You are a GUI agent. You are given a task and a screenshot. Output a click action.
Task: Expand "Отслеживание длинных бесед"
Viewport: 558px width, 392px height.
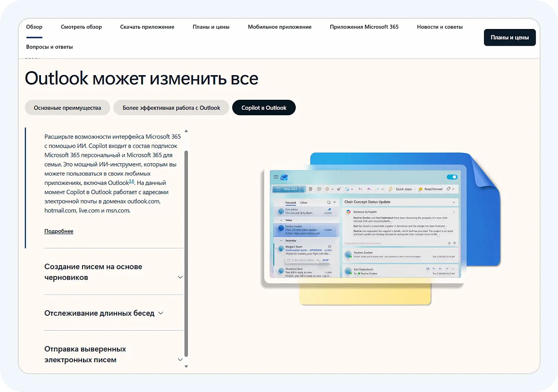coord(161,313)
